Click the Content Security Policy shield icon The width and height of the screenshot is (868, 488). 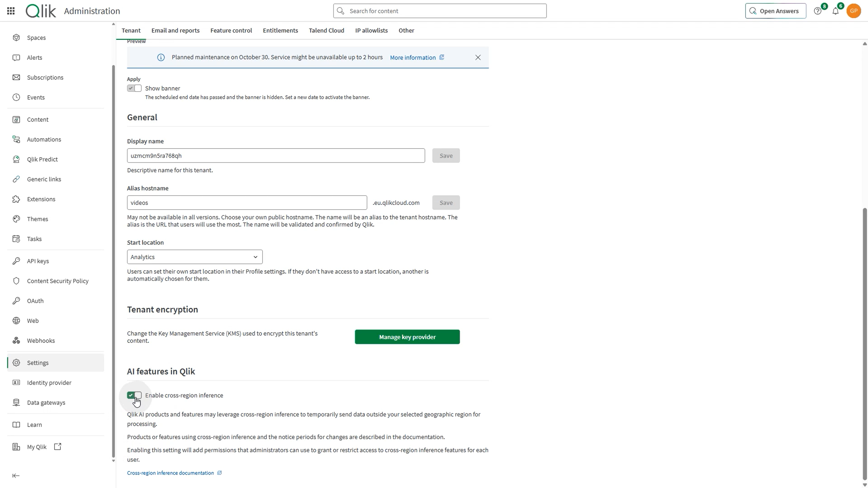click(x=16, y=281)
